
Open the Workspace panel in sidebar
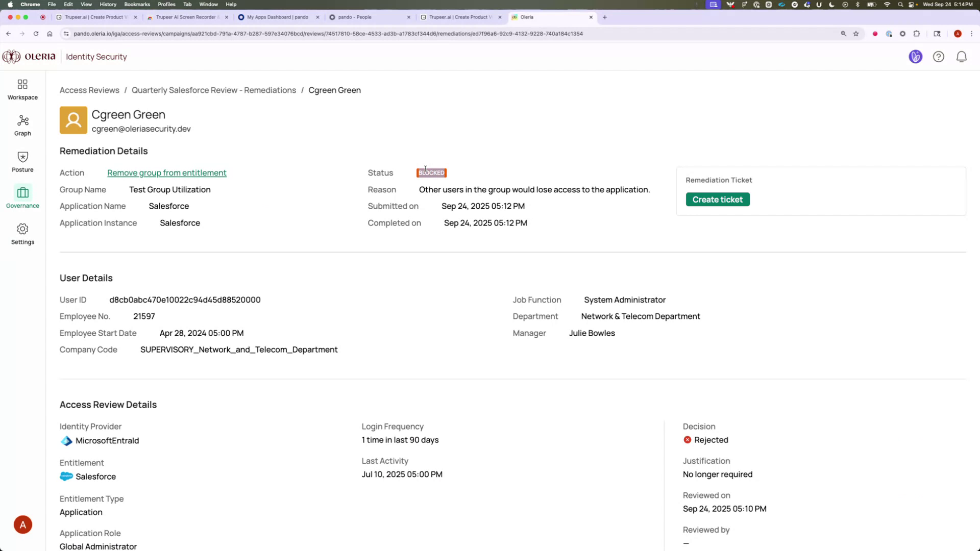tap(22, 89)
